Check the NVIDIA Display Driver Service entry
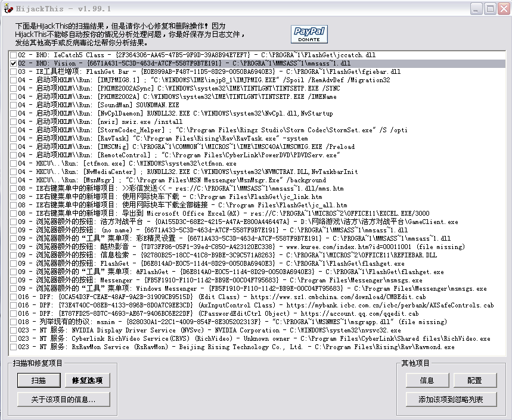Viewport: 512px width, 420px height. pyautogui.click(x=13, y=330)
